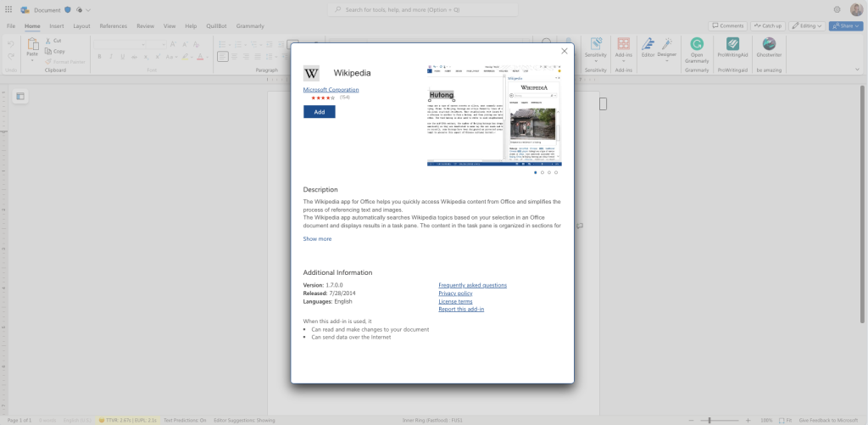Switch to the References tab
The image size is (868, 425).
pyautogui.click(x=113, y=26)
